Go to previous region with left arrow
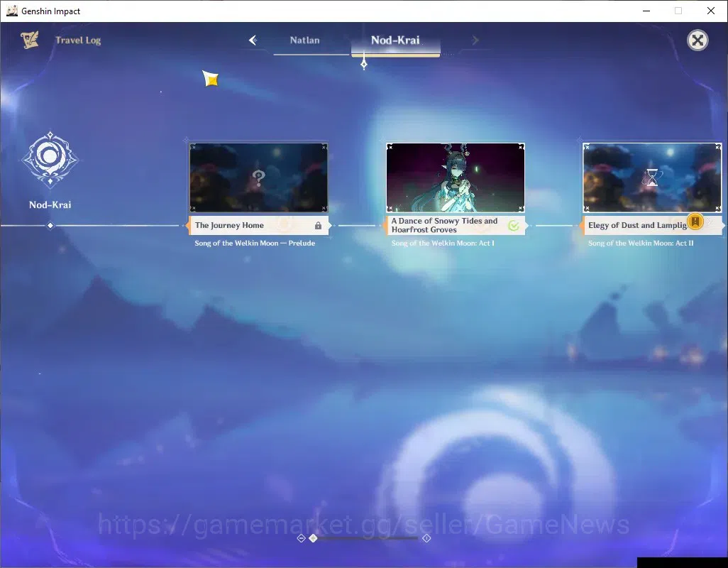 click(x=253, y=40)
